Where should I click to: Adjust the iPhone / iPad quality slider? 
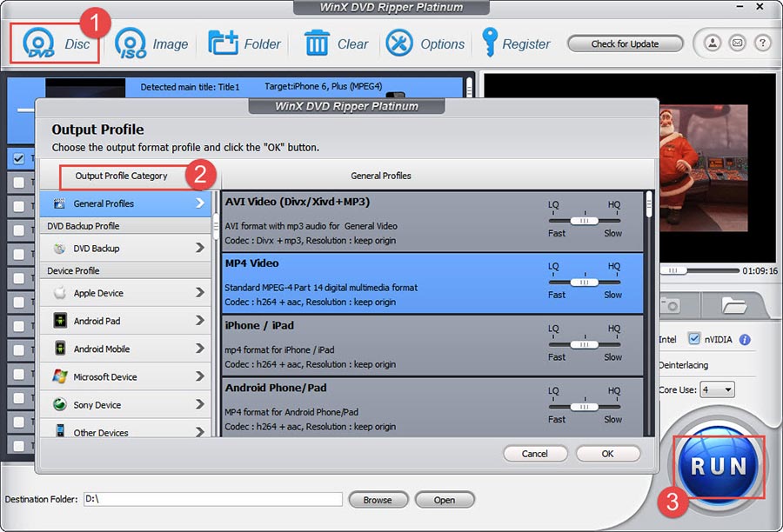[x=585, y=344]
